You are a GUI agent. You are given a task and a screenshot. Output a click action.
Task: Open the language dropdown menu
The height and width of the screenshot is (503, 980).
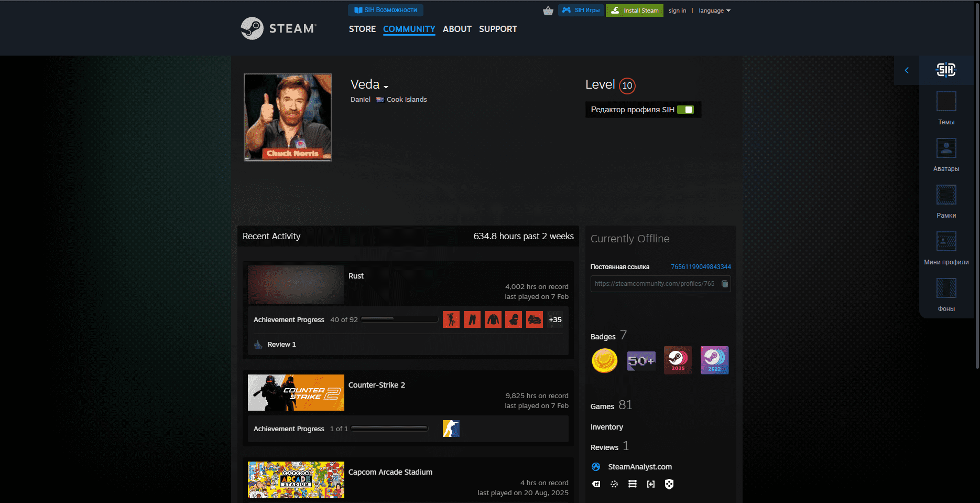click(x=714, y=10)
